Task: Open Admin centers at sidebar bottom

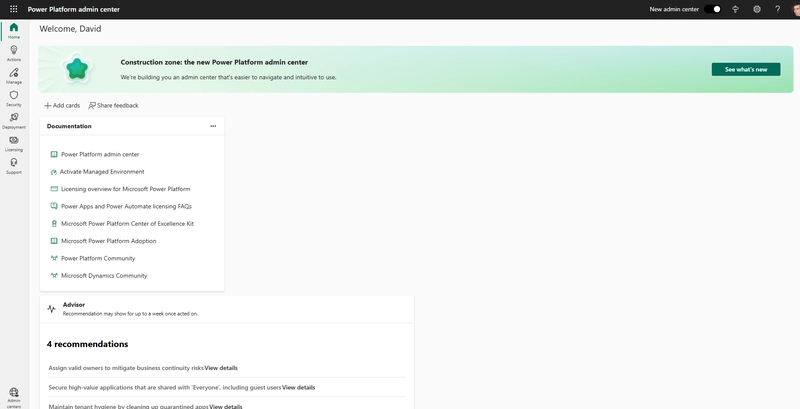Action: 14,398
